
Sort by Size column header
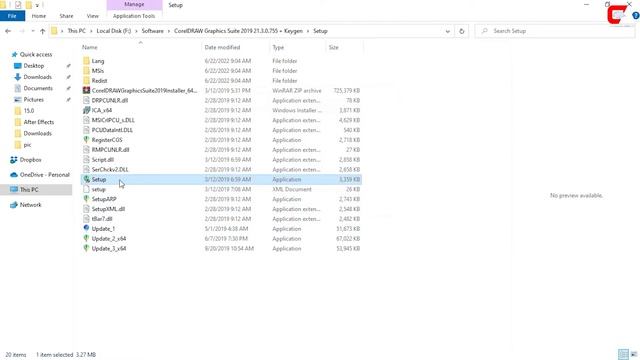point(333,47)
